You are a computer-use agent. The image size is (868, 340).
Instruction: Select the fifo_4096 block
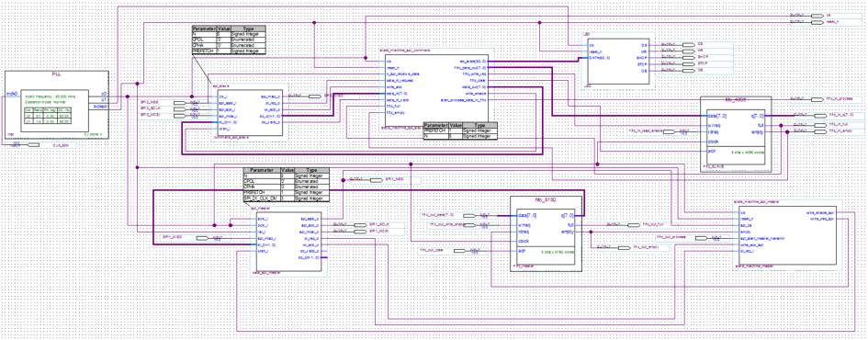[x=736, y=133]
